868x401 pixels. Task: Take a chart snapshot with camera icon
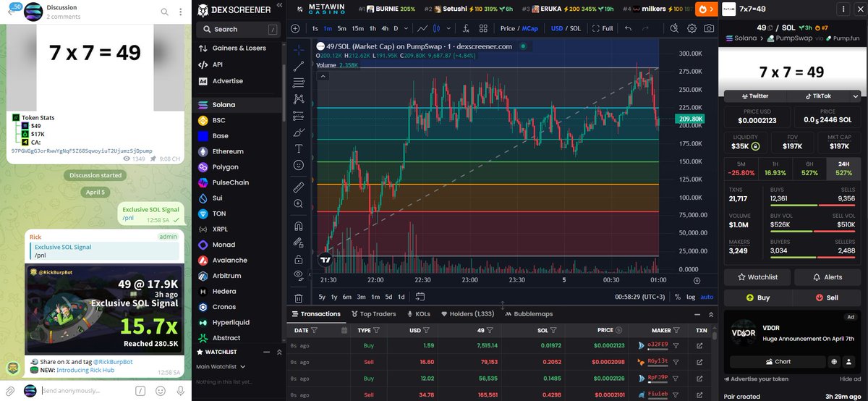click(x=710, y=28)
